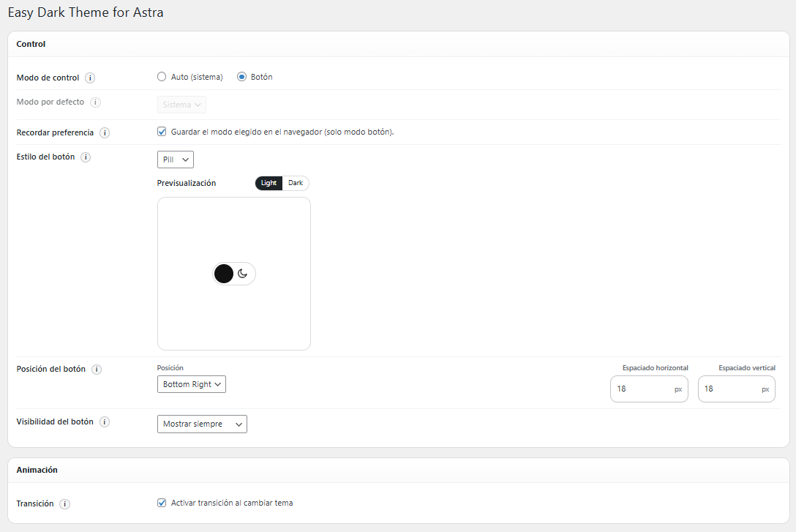The image size is (796, 532).
Task: Switch preview to Dark tab
Action: click(x=296, y=183)
